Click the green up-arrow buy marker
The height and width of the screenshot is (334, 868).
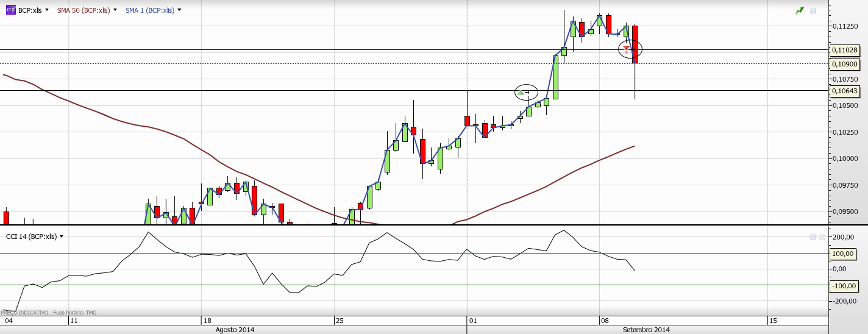pyautogui.click(x=522, y=92)
